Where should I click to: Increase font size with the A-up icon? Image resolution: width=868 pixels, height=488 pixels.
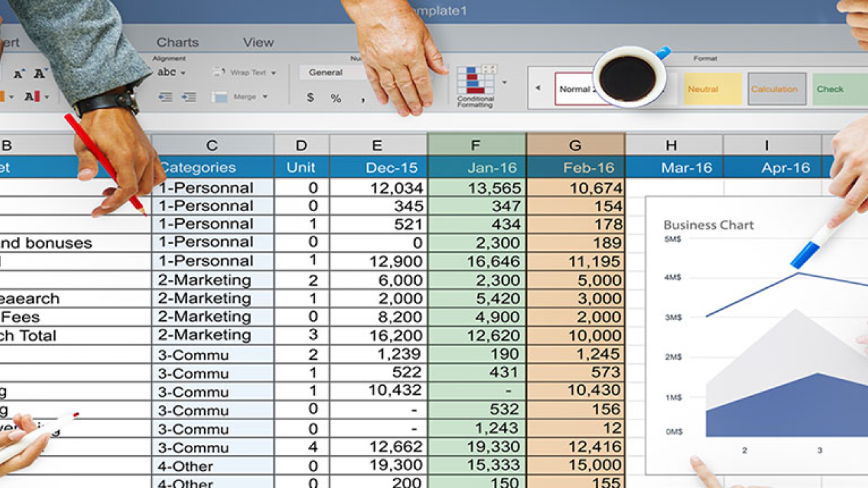18,72
